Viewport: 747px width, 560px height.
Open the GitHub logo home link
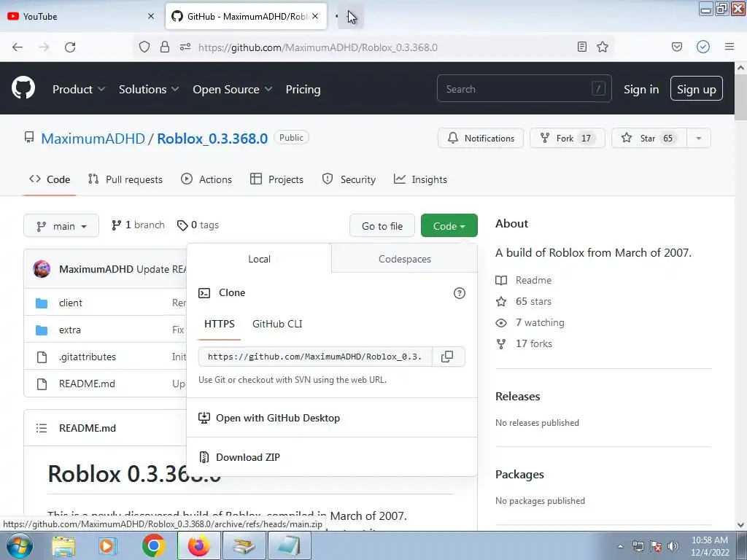click(x=23, y=88)
